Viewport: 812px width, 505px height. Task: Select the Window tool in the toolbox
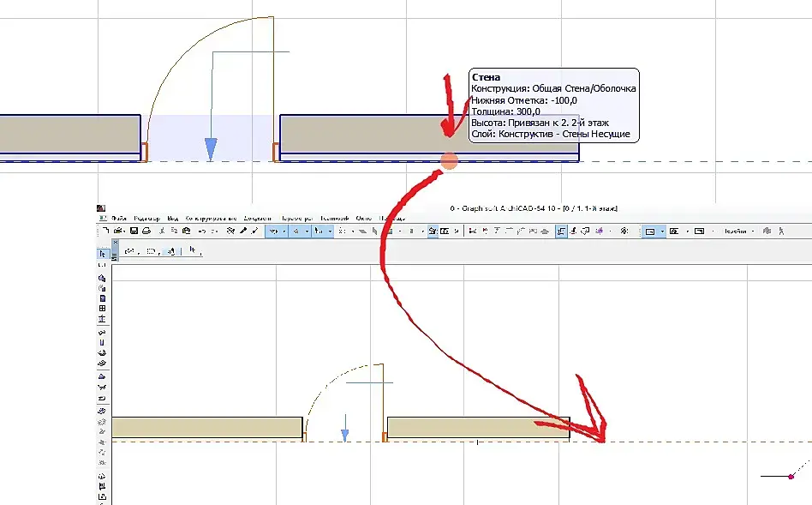pos(102,298)
